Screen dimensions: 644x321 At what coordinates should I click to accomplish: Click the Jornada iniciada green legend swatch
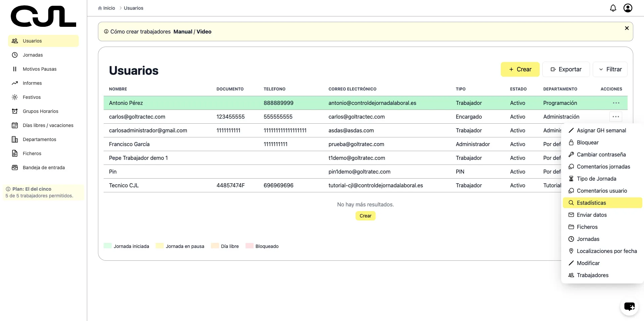pos(108,246)
